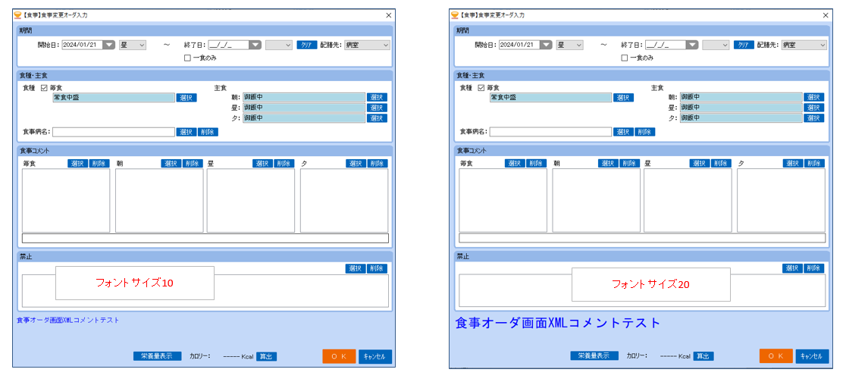Click large 食事オーダ画面XMLコメントテスト text in right window
This screenshot has height=385, width=868.
557,323
